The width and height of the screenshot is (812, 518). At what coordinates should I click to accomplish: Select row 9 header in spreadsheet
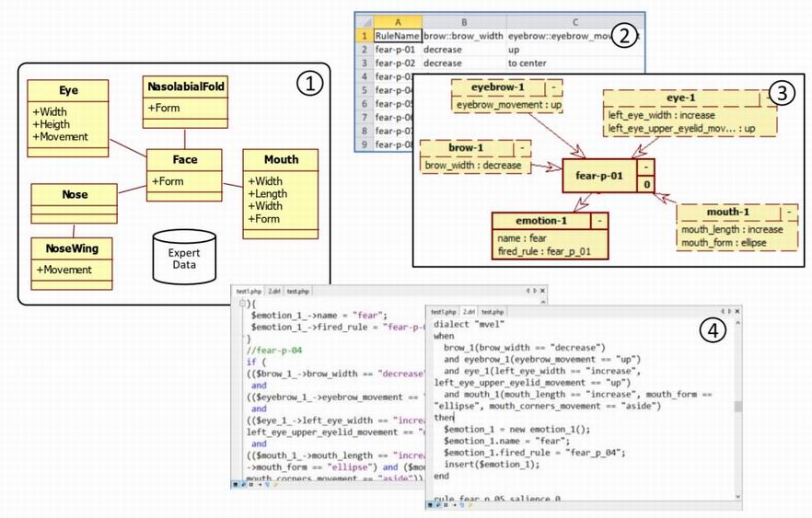(365, 144)
